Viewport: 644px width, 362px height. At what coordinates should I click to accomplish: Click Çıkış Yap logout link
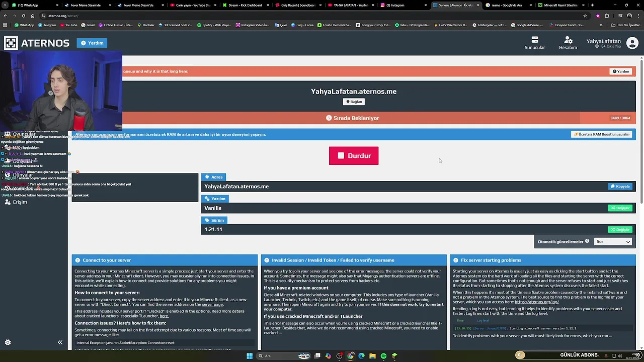pyautogui.click(x=611, y=46)
